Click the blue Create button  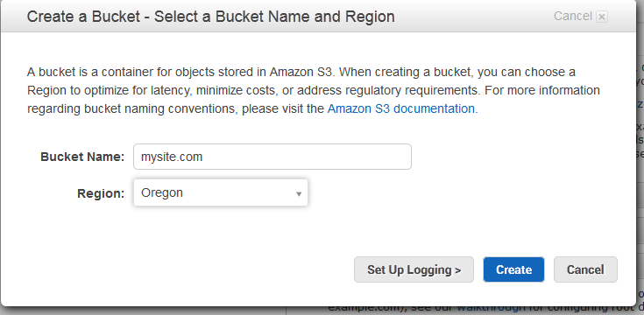[x=513, y=269]
